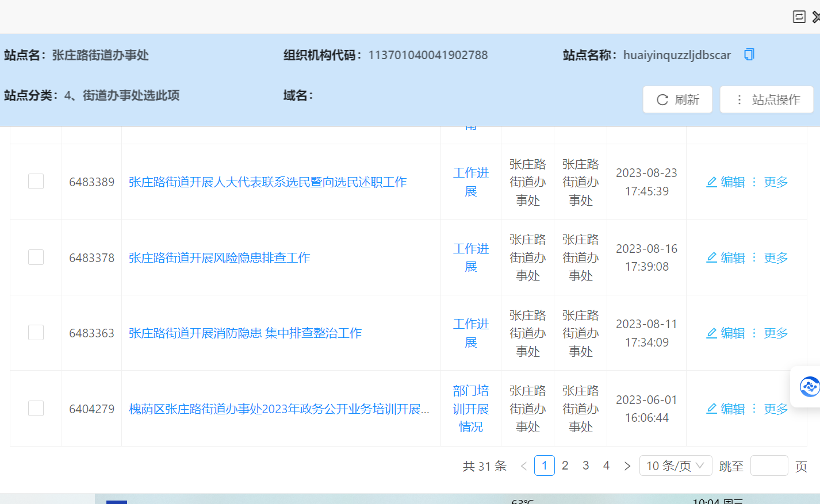This screenshot has width=820, height=504.
Task: Open article 张庄路街道开展风险隐患排查工作
Action: [x=219, y=257]
